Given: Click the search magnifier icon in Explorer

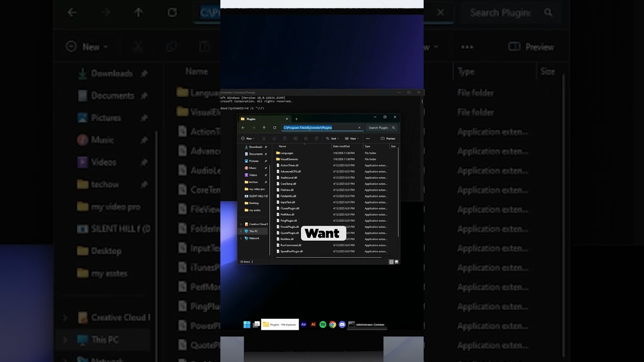Looking at the screenshot, I should point(393,128).
